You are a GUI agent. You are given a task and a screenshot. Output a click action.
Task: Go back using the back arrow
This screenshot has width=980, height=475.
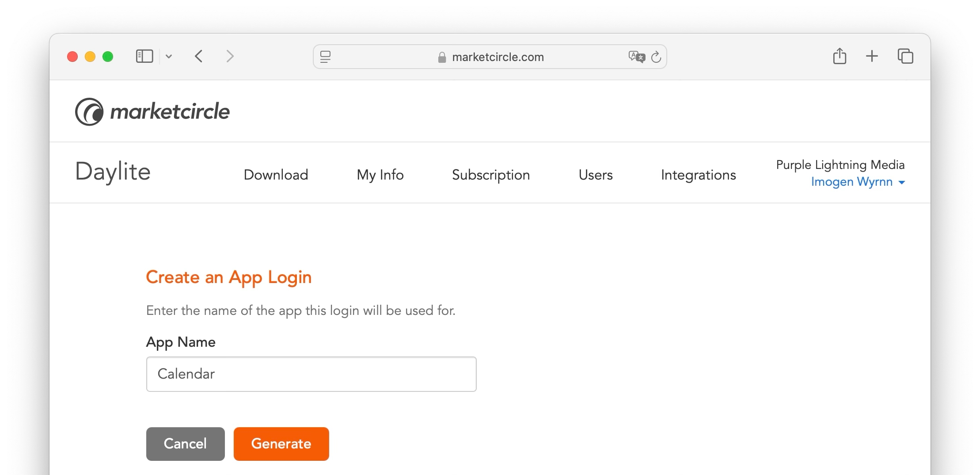[199, 57]
